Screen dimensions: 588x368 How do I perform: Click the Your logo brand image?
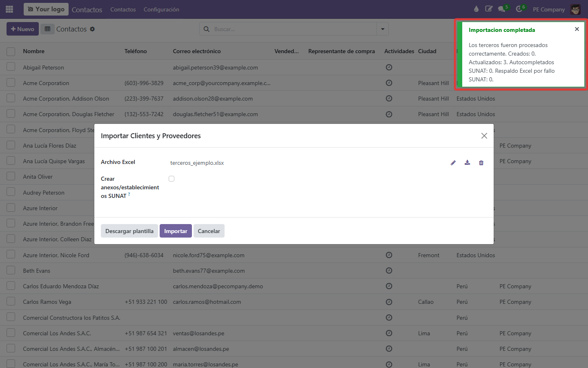(x=46, y=9)
